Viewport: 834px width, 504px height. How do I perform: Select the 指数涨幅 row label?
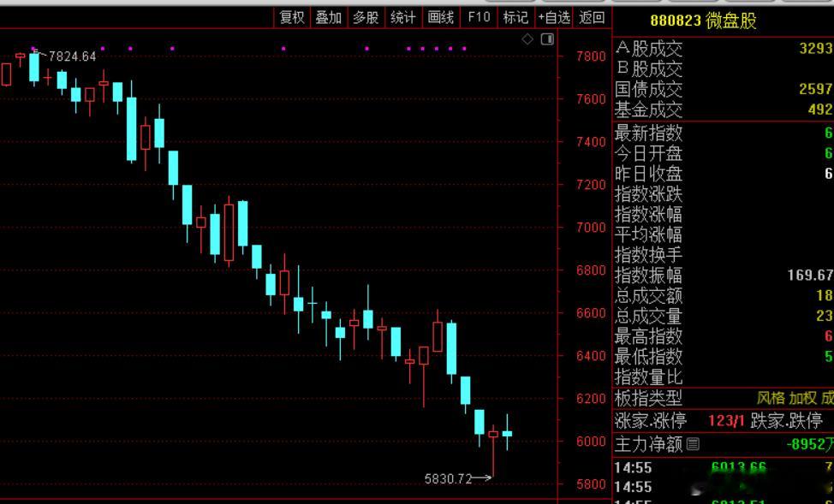(648, 214)
